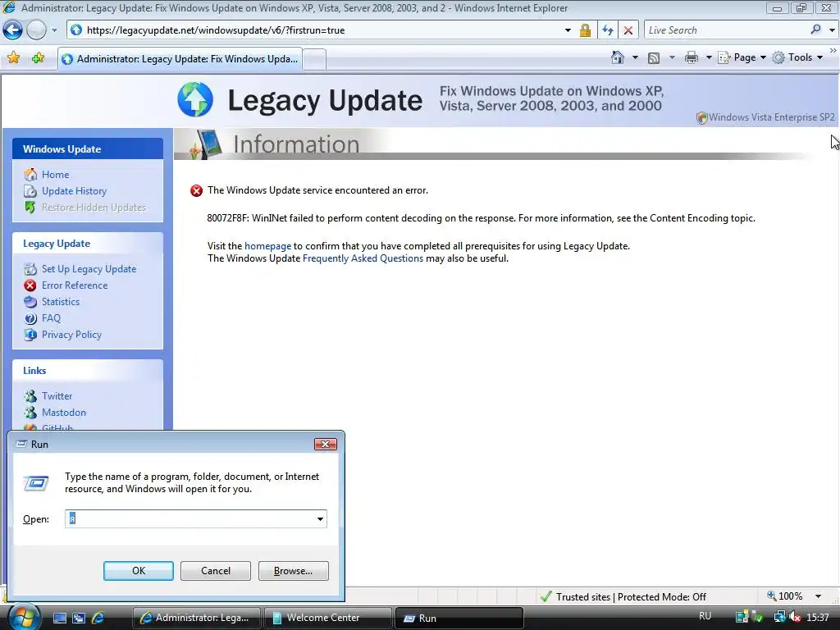Image resolution: width=840 pixels, height=630 pixels.
Task: Open Home in Windows Update sidebar
Action: tap(55, 175)
